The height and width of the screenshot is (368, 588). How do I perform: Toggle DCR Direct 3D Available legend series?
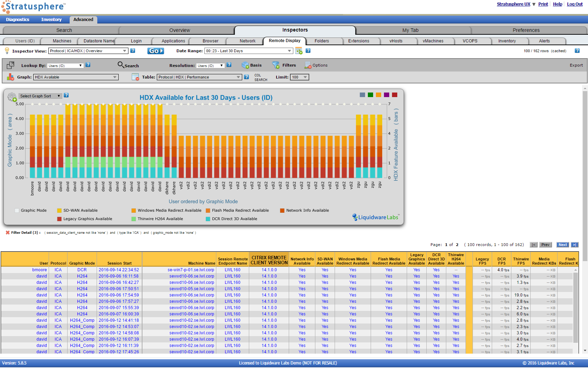click(231, 219)
